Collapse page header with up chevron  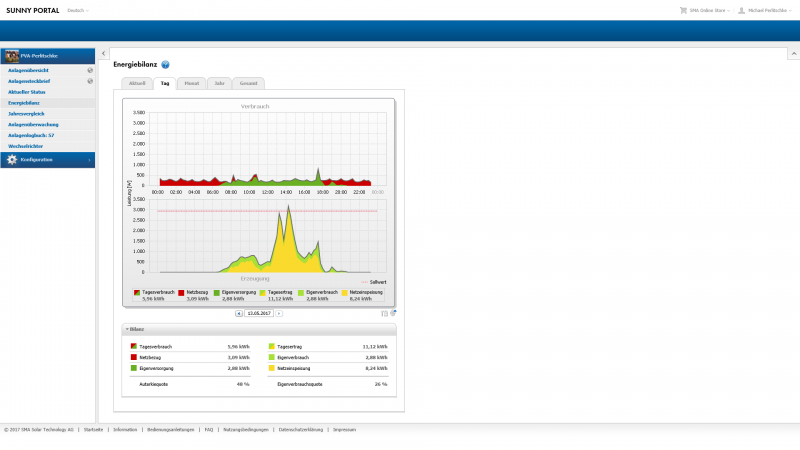(x=794, y=54)
